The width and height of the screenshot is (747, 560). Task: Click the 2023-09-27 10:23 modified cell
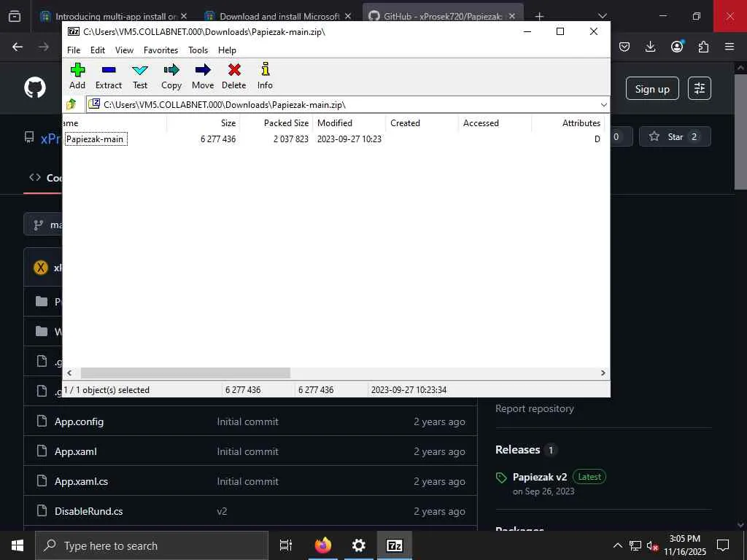pyautogui.click(x=349, y=139)
